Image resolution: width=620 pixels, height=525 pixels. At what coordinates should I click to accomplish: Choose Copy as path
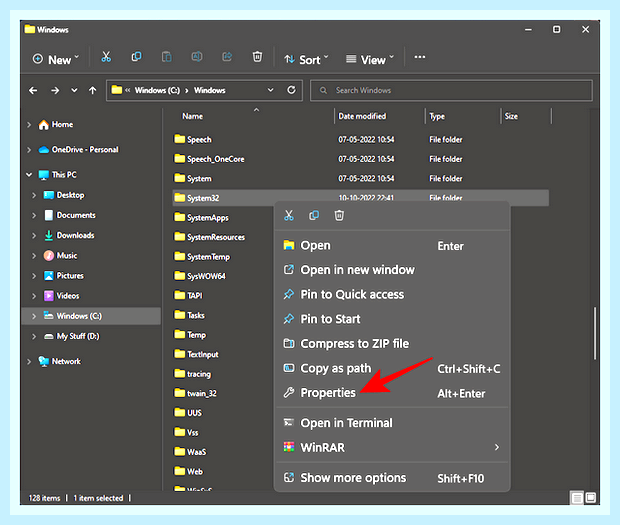coord(392,368)
